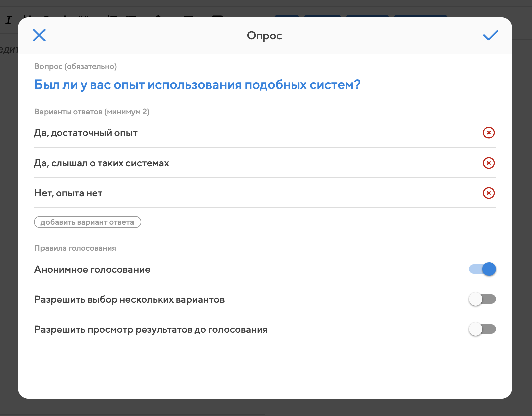Confirm the poll with the checkmark icon
This screenshot has width=532, height=416.
pyautogui.click(x=491, y=35)
